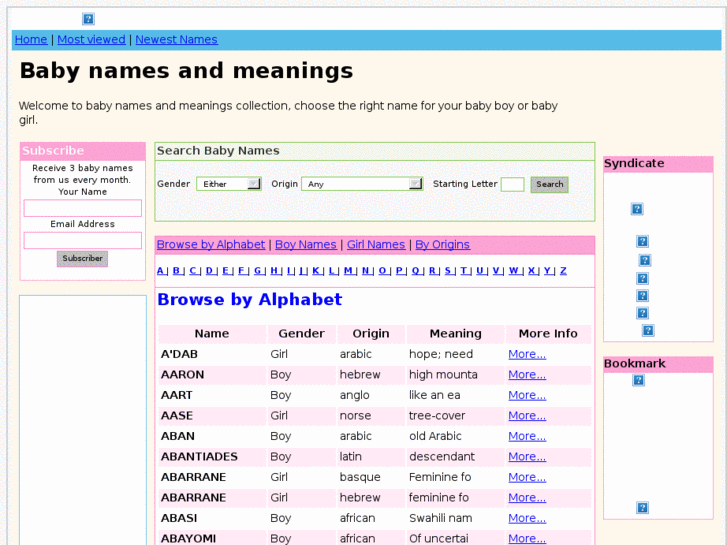Viewport: 727px width, 545px height.
Task: Click the Starting Letter input field
Action: click(512, 185)
